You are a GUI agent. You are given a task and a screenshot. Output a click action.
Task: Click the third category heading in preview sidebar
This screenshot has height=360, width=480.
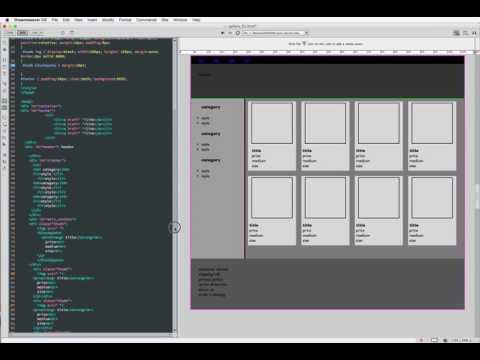(211, 160)
